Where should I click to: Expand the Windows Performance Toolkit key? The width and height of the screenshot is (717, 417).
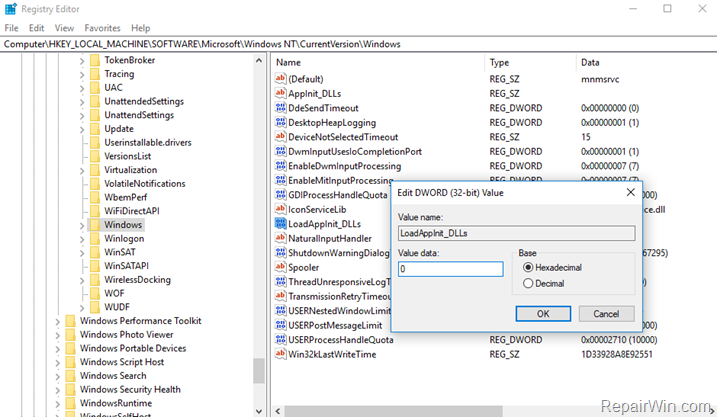[58, 321]
